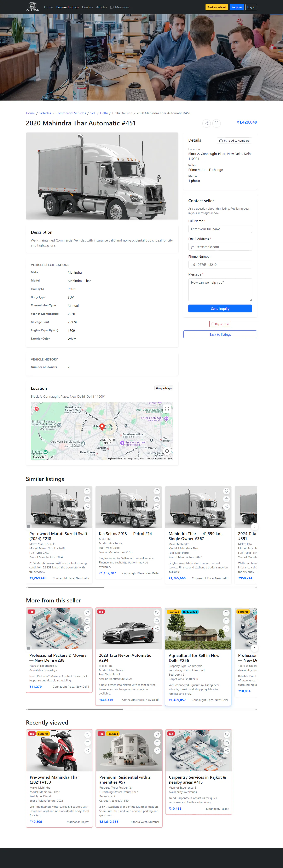Screen dimensions: 283x868
Task: Share Maruti Suzuki Swift #218 listing
Action: (x=87, y=507)
